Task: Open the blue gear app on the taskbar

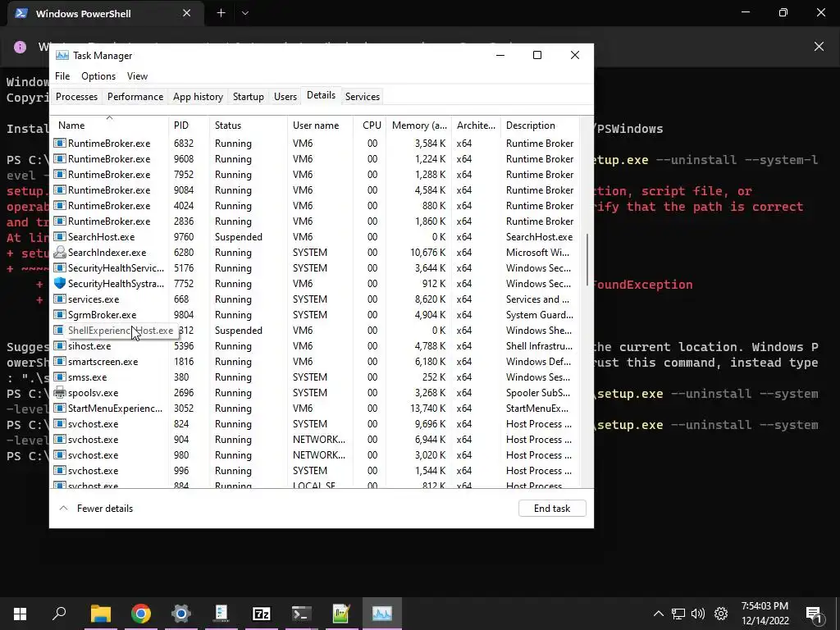Action: pyautogui.click(x=180, y=614)
